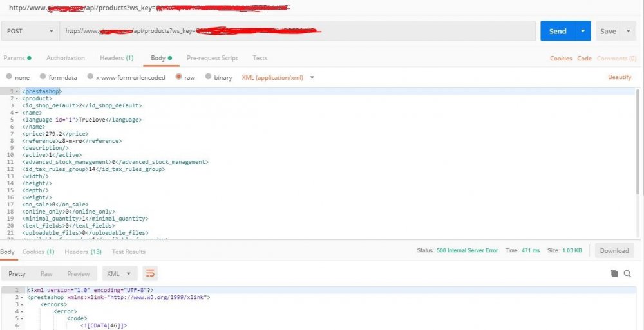This screenshot has height=330, width=644.
Task: Click the response time 471 ms
Action: (x=531, y=250)
